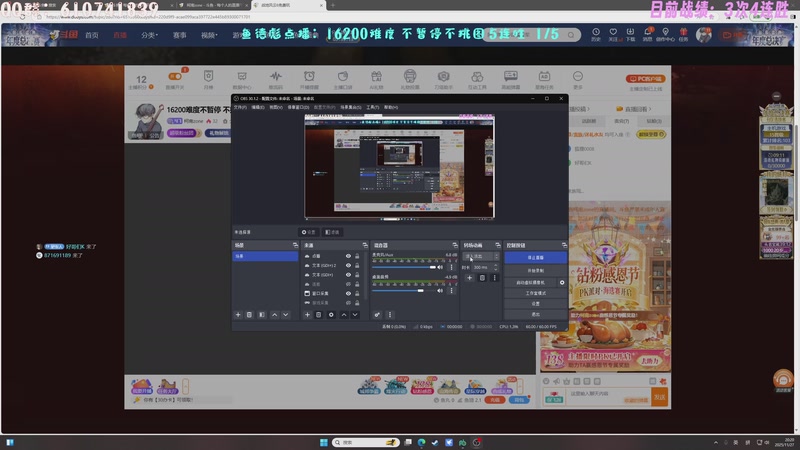Undock the scene transitions panel
Screen dimensions: 800x450
(498, 245)
